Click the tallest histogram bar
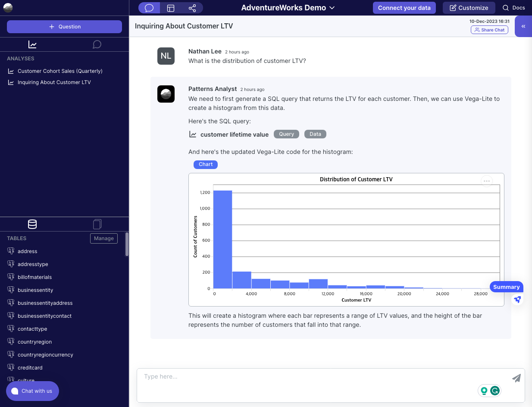This screenshot has height=407, width=532. (222, 239)
